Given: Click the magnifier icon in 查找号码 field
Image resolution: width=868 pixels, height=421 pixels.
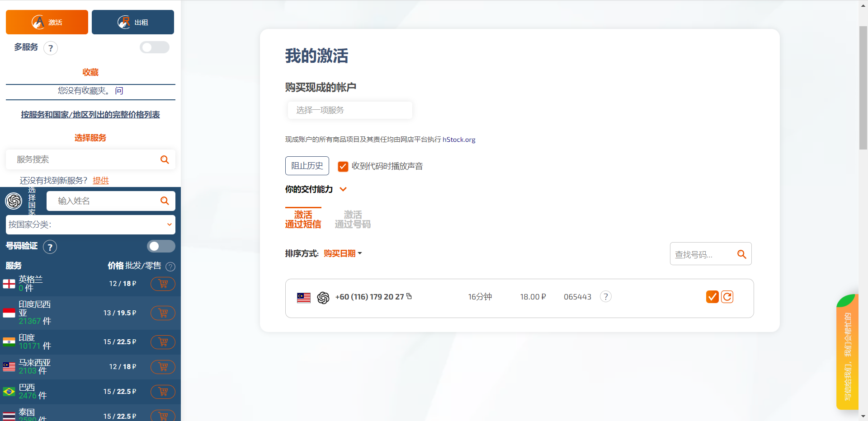Looking at the screenshot, I should point(741,254).
